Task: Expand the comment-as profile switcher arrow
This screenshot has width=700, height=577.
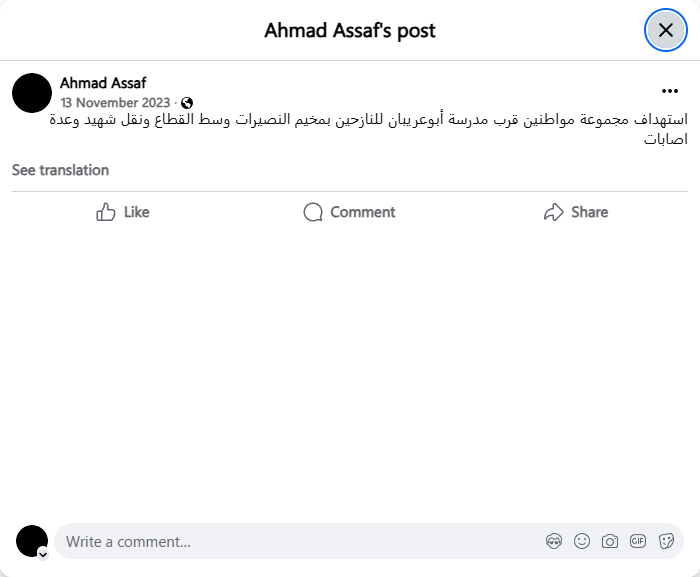Action: pos(43,553)
